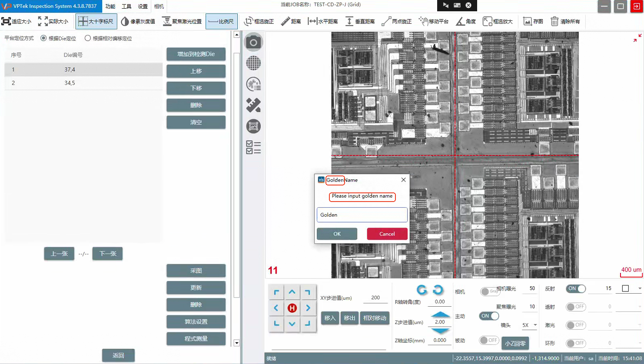Select 根据相对偏移定位 radio option
Image resolution: width=644 pixels, height=364 pixels.
pos(88,38)
